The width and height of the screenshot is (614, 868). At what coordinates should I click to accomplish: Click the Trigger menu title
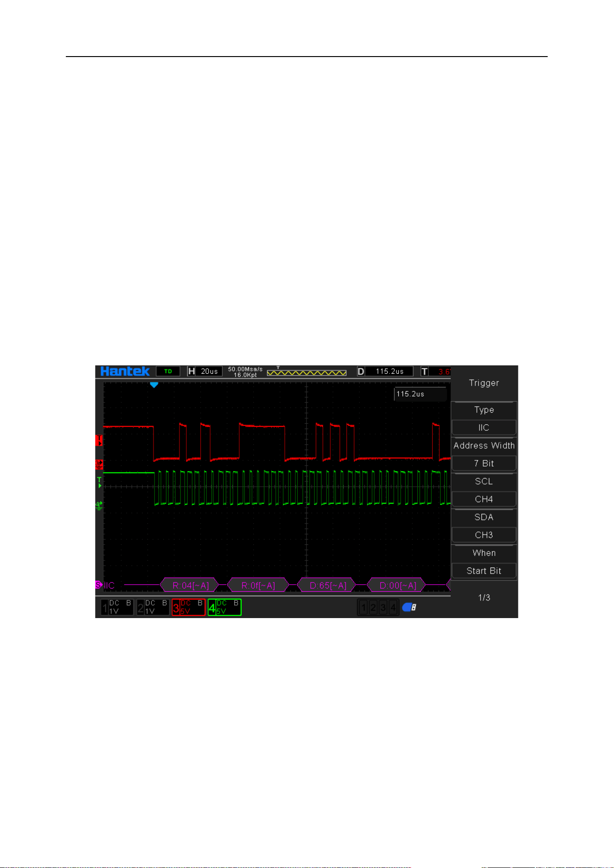(484, 383)
